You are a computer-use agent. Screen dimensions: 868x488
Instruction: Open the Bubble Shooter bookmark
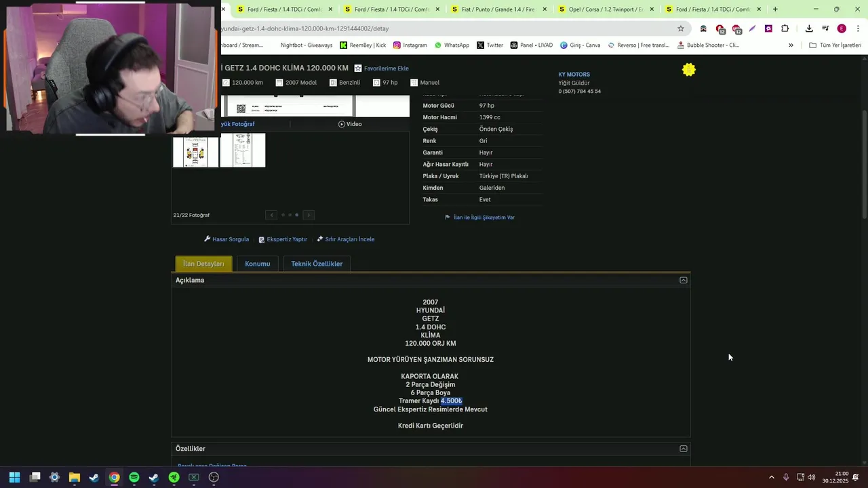click(x=707, y=45)
